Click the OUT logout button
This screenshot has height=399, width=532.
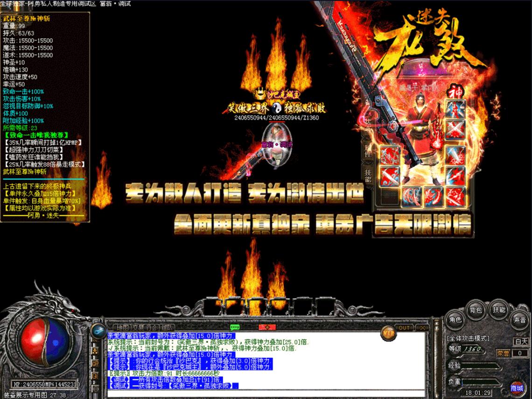click(x=404, y=328)
